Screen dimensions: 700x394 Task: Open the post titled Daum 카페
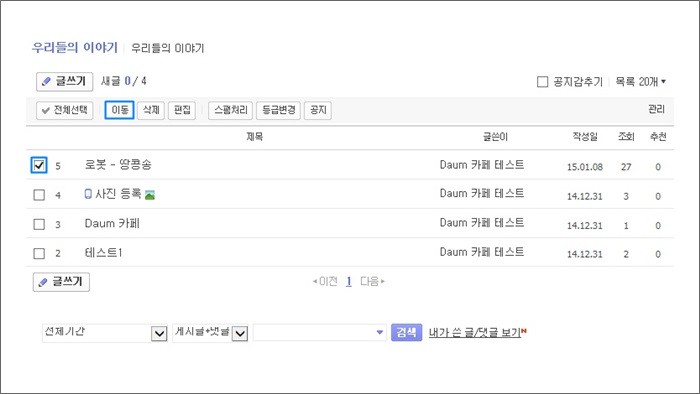(112, 223)
